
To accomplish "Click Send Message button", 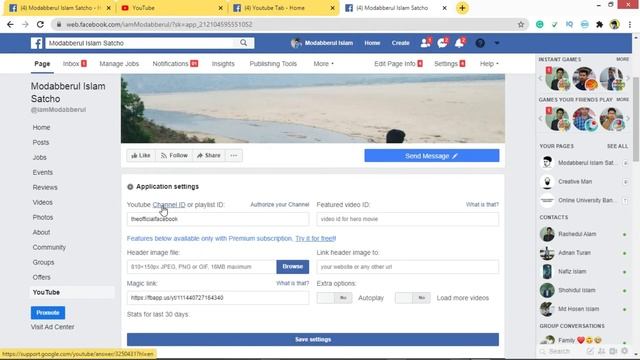I will point(431,156).
